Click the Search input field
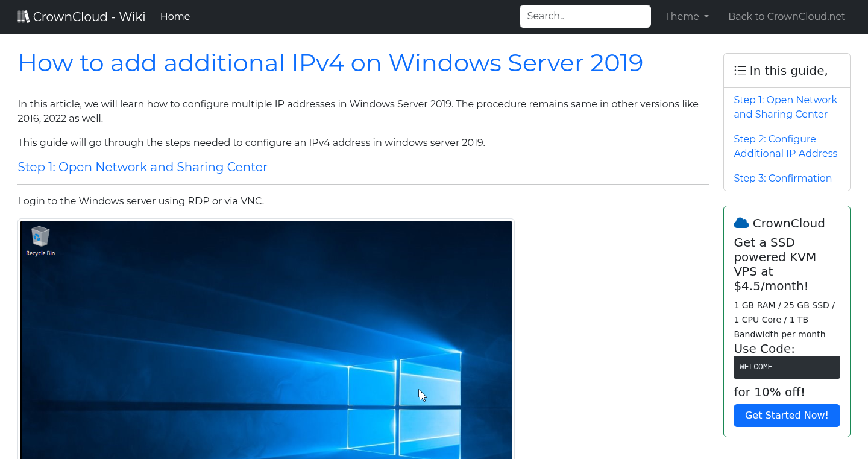 tap(585, 16)
